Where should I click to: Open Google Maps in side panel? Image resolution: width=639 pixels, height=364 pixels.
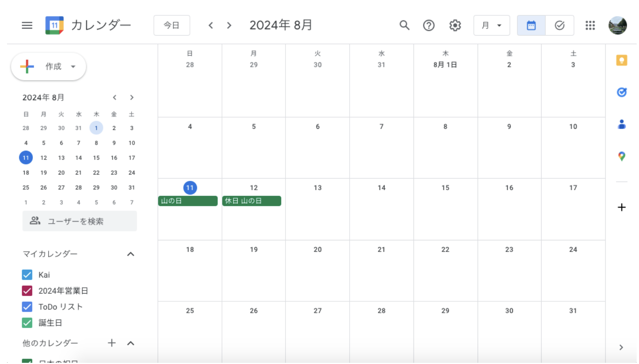[x=621, y=156]
